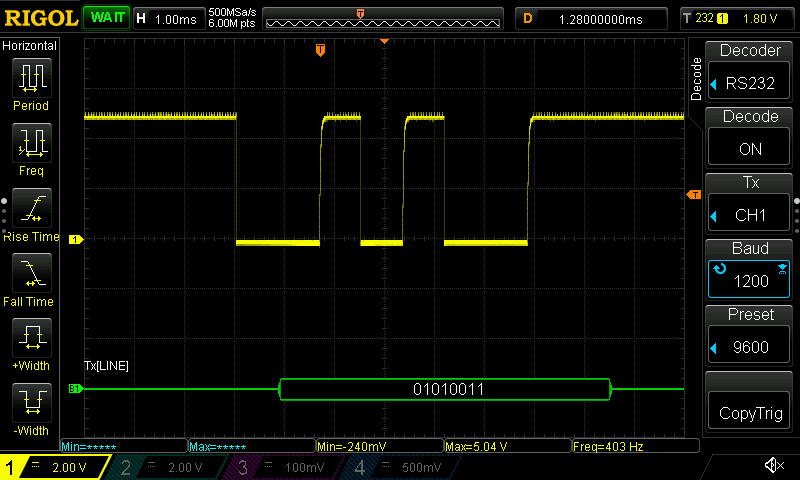Click the 6.00M pts memory depth readout

(232, 23)
